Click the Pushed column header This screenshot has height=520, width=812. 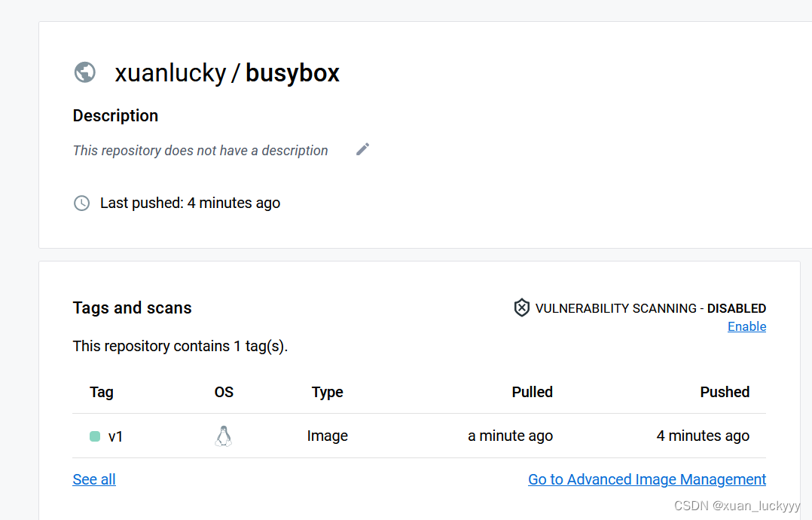pyautogui.click(x=725, y=392)
